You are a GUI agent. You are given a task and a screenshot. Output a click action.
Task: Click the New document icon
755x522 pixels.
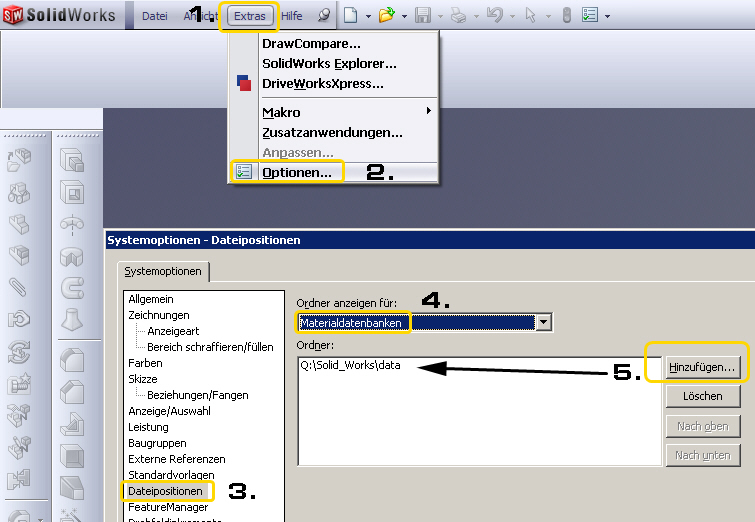351,15
